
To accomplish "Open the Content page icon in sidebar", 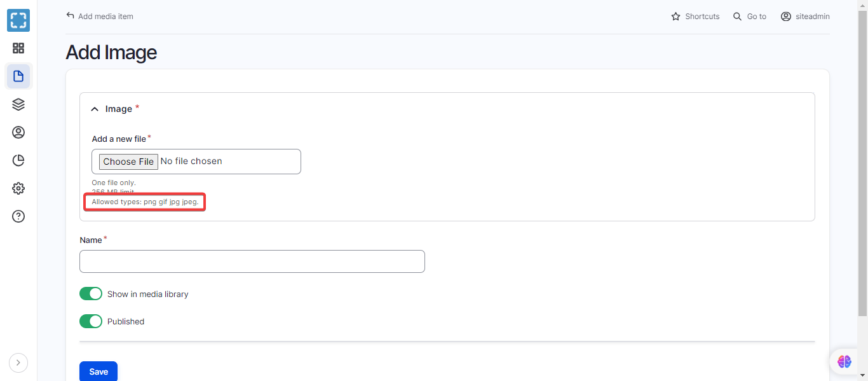I will click(x=18, y=76).
